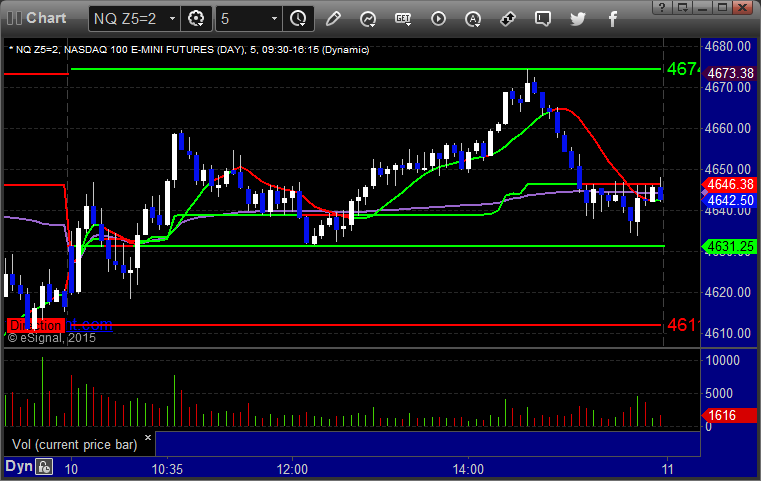761x481 pixels.
Task: Click the Chart grip handle icon
Action: (14, 18)
